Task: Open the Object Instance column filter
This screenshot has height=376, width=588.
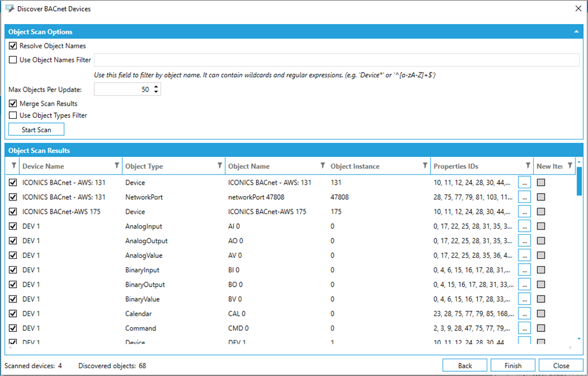Action: [425, 165]
